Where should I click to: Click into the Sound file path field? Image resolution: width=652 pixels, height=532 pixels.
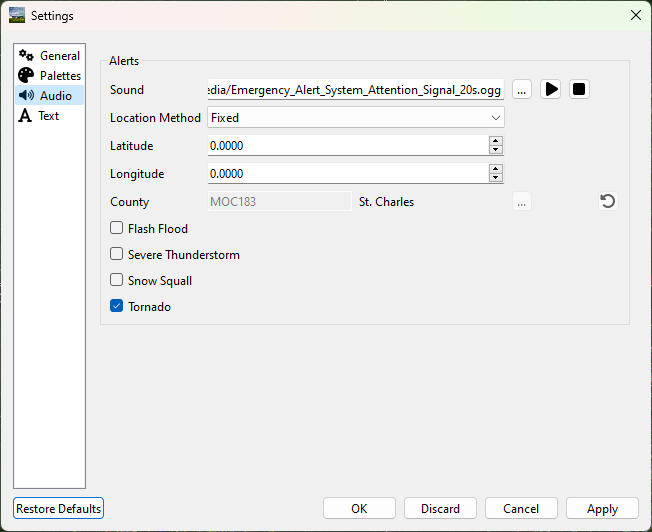[x=356, y=89]
